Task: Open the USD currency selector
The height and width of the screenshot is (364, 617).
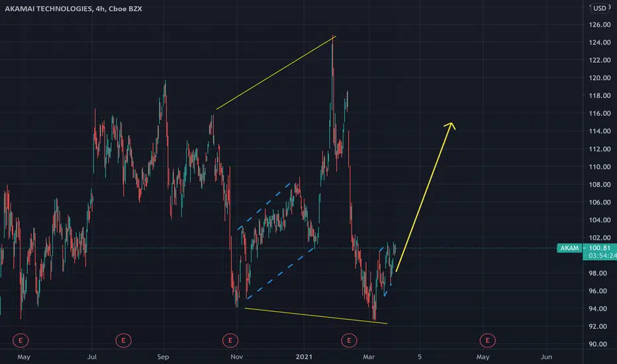Action: pos(600,8)
